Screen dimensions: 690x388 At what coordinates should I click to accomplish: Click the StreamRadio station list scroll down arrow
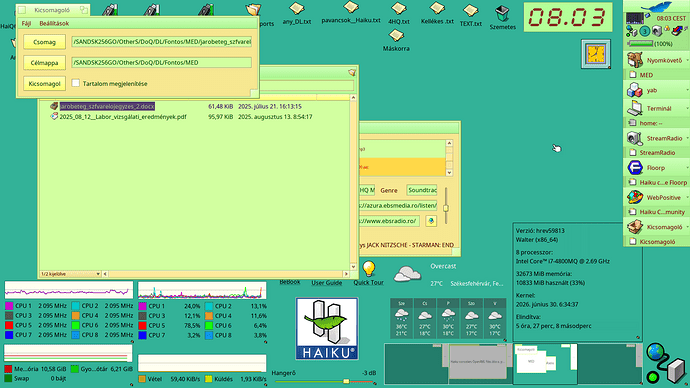tap(449, 172)
